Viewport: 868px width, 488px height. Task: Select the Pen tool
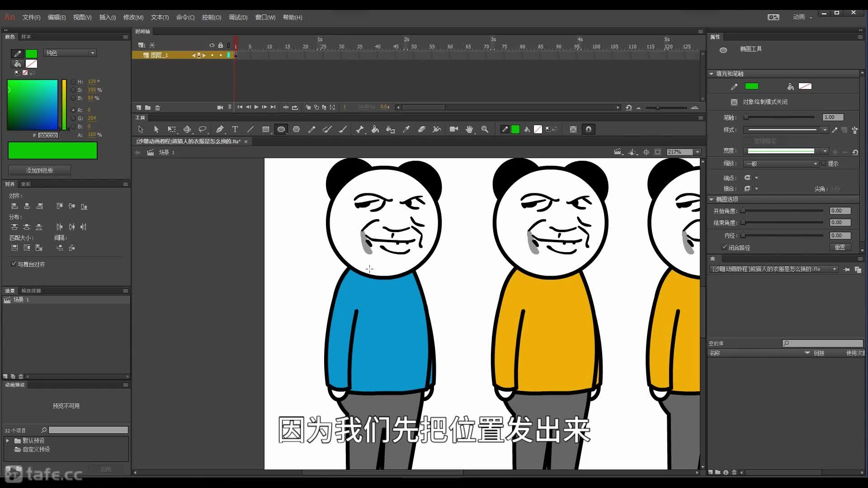pyautogui.click(x=220, y=129)
